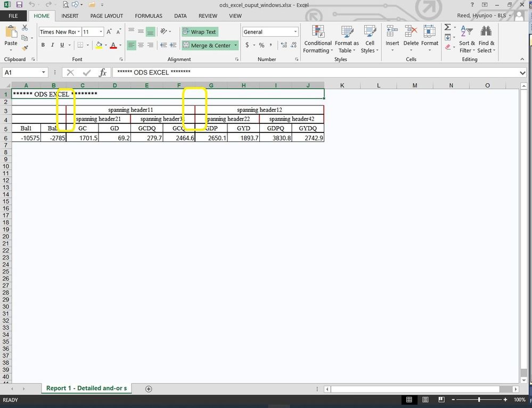Toggle Bold formatting
The height and width of the screenshot is (408, 532).
[x=43, y=45]
